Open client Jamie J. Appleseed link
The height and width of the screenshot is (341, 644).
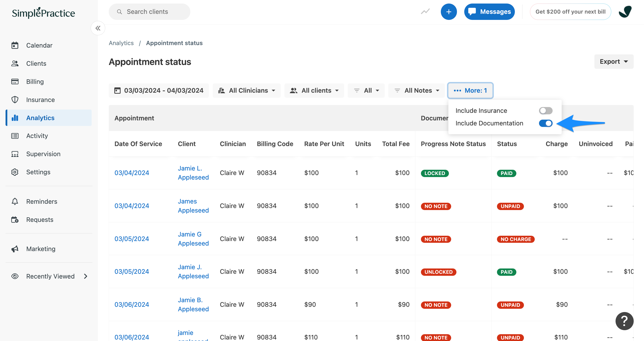coord(193,271)
